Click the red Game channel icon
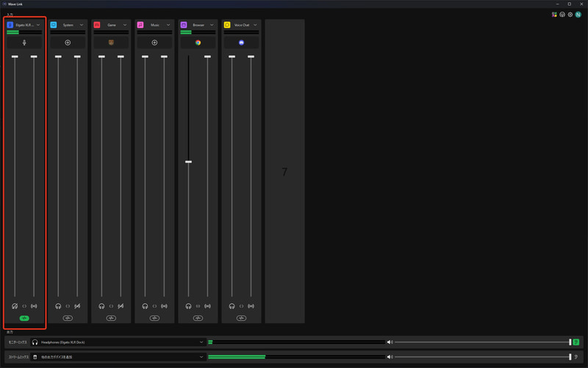Screen dimensions: 588x368 97,25
